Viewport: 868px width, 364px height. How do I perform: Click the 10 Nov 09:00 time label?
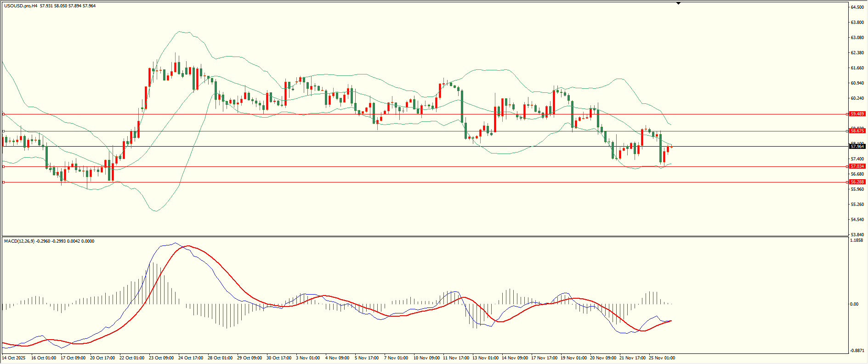(x=425, y=358)
